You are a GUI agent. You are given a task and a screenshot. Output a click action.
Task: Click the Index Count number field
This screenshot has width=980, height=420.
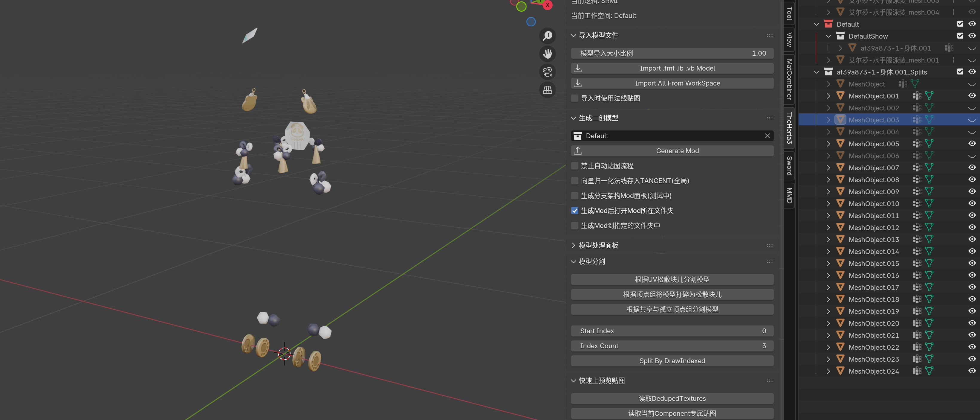pyautogui.click(x=672, y=346)
